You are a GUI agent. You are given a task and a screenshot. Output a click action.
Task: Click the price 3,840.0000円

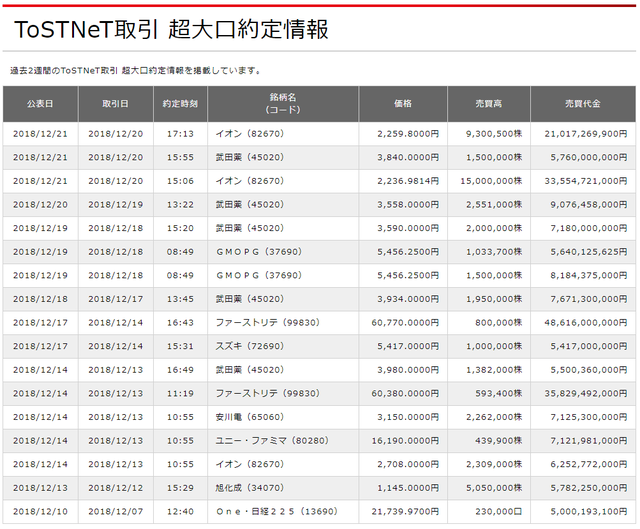point(408,158)
